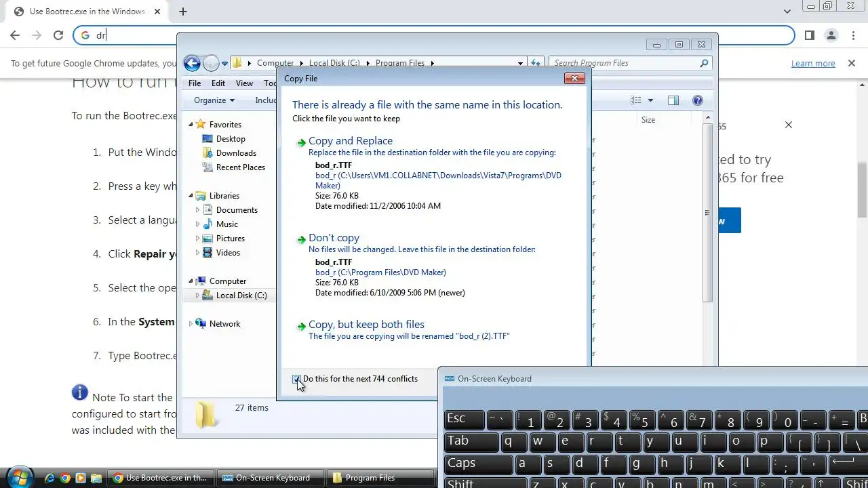Select the Pictures library icon
868x488 pixels.
click(x=208, y=239)
